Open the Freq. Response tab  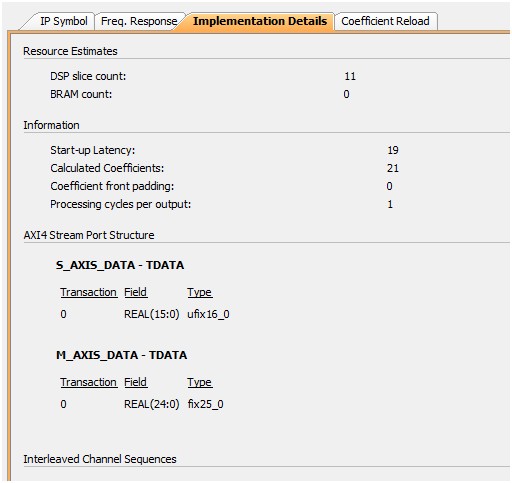(x=139, y=21)
